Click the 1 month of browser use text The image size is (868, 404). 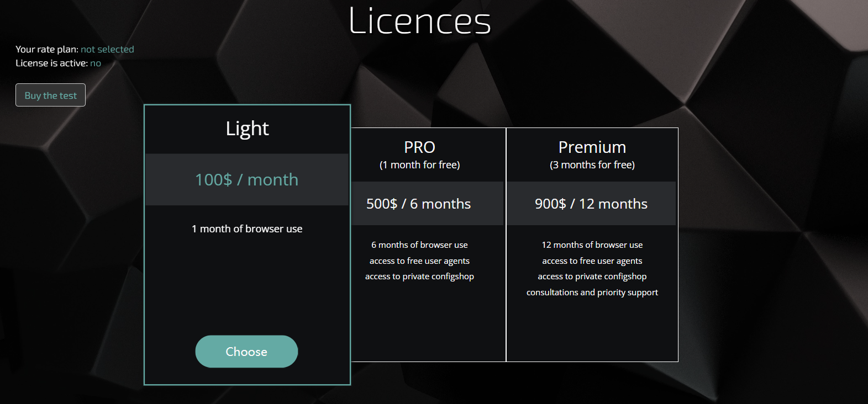coord(247,228)
